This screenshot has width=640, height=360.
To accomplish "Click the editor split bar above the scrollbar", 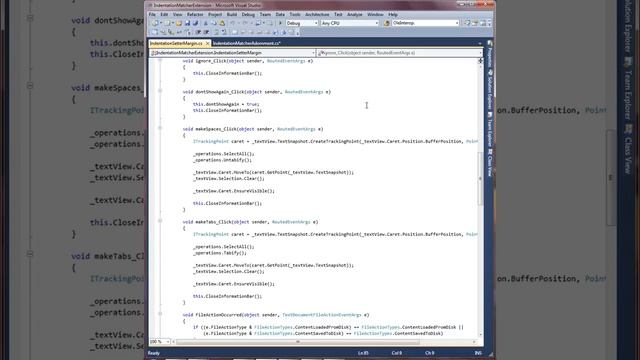I will tap(480, 60).
